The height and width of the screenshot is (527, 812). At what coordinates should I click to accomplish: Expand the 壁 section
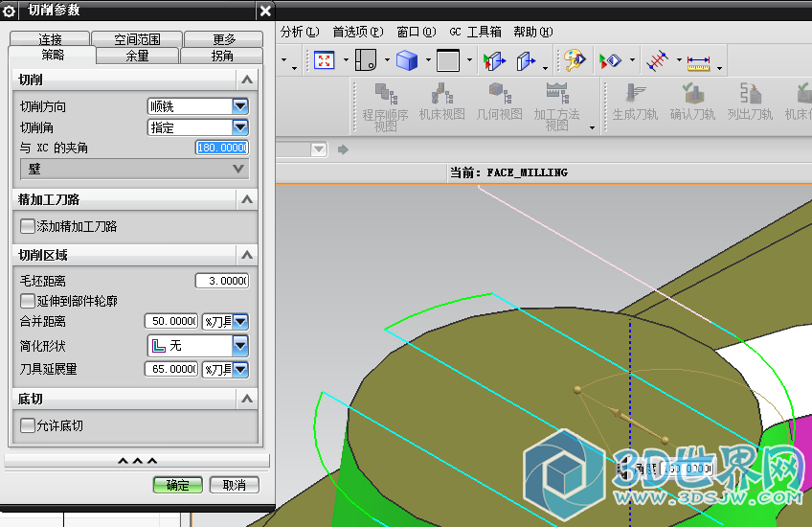point(134,169)
